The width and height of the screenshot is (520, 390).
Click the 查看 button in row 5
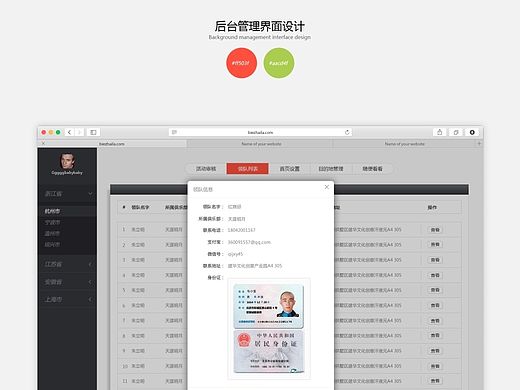[435, 290]
